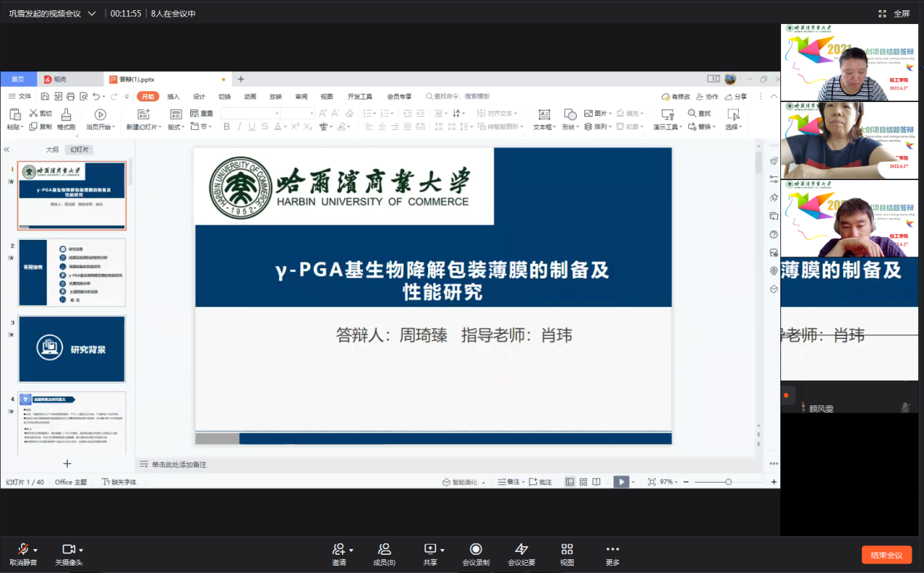The image size is (924, 573).
Task: Start 会议录制 meeting recording
Action: tap(475, 549)
